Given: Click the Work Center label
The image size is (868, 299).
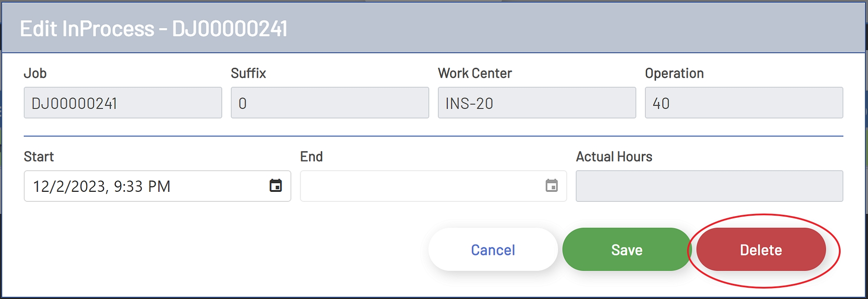Looking at the screenshot, I should 475,73.
